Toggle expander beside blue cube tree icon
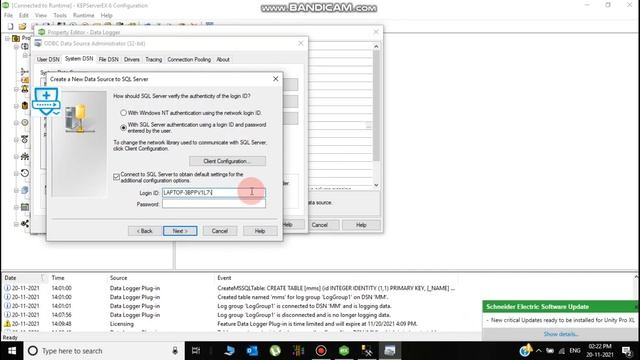 tap(16, 190)
